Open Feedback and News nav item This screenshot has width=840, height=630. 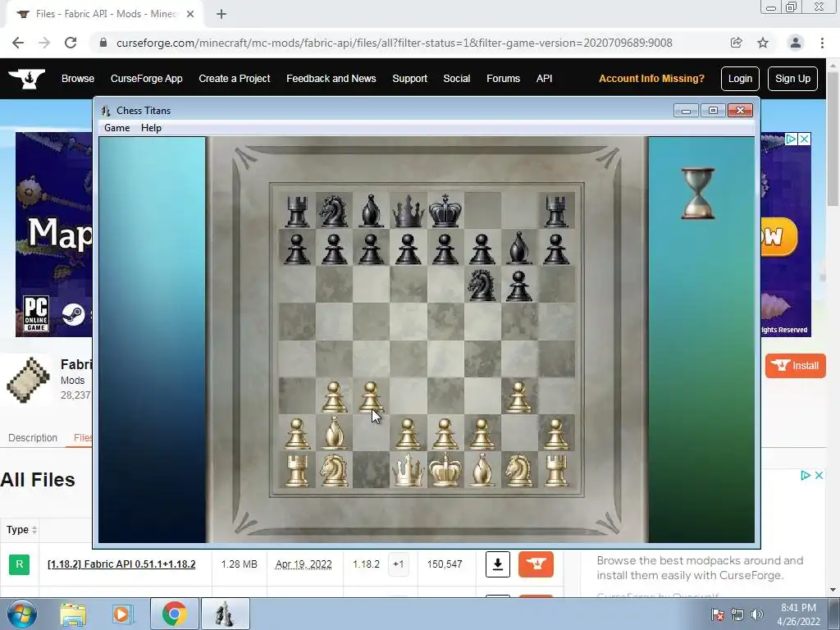(331, 79)
